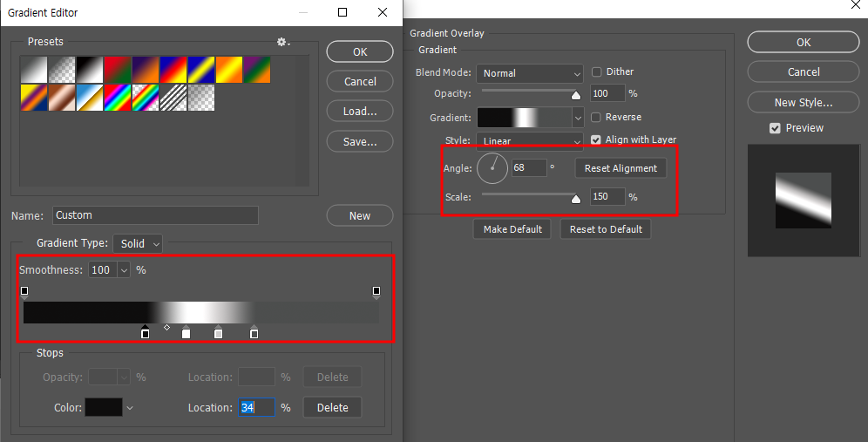
Task: Click the gradient Name field
Action: 155,215
